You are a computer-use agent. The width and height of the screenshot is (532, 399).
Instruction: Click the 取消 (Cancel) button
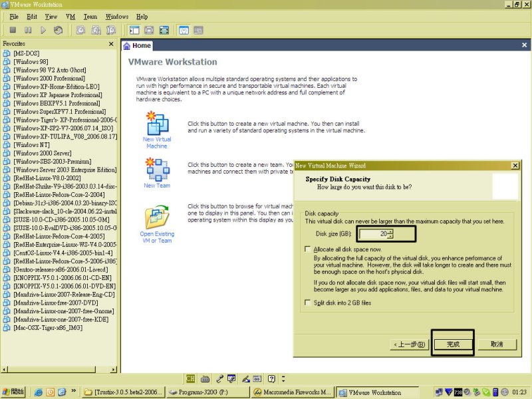tap(497, 344)
